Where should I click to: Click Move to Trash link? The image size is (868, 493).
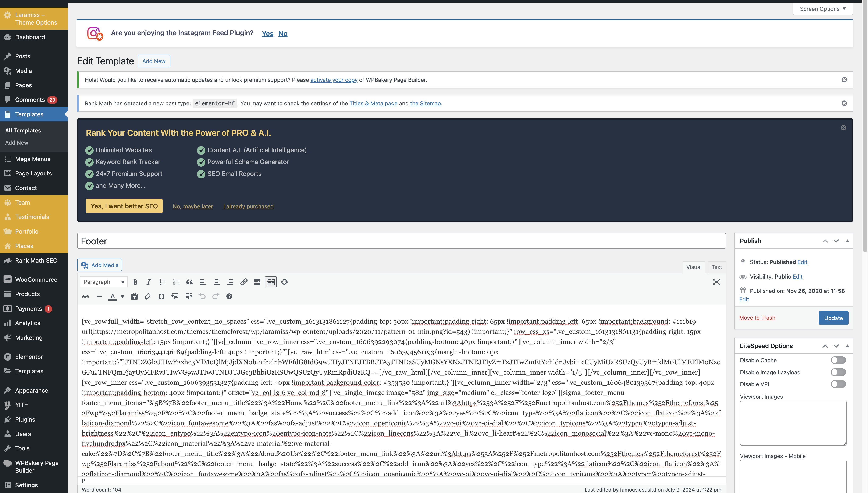pos(757,318)
